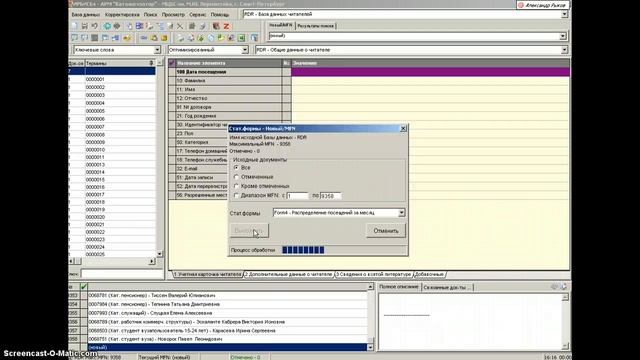Click the last icon at right end of second toolbar row
This screenshot has height=360, width=640.
[x=254, y=38]
